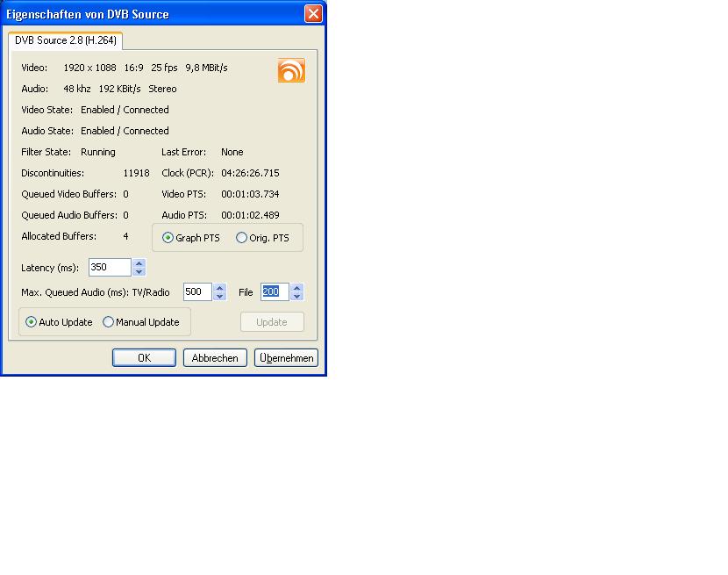The height and width of the screenshot is (575, 728).
Task: Click the audio bitrate 192 KBit/s
Action: tap(120, 89)
